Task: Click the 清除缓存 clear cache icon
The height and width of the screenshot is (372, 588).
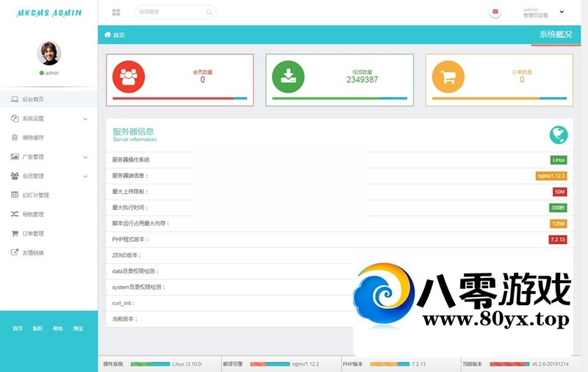Action: (15, 137)
